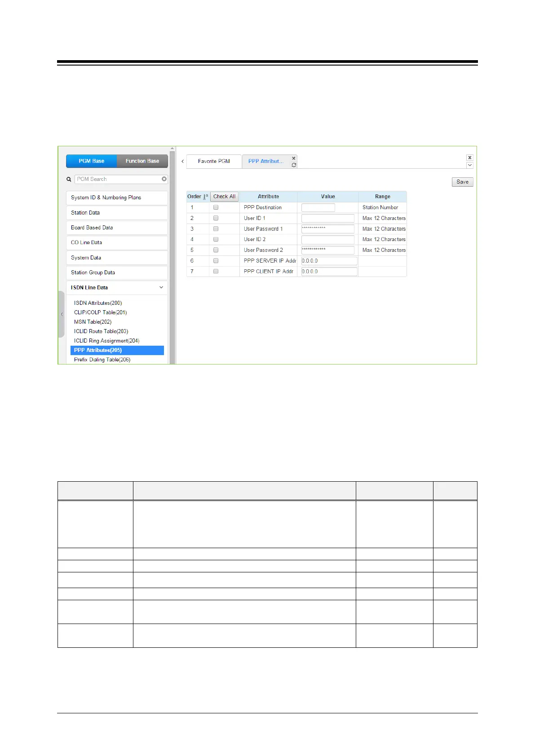Screen dimensions: 535x756
Task: Click the PPP SERVER IP Addr field
Action: pyautogui.click(x=329, y=261)
